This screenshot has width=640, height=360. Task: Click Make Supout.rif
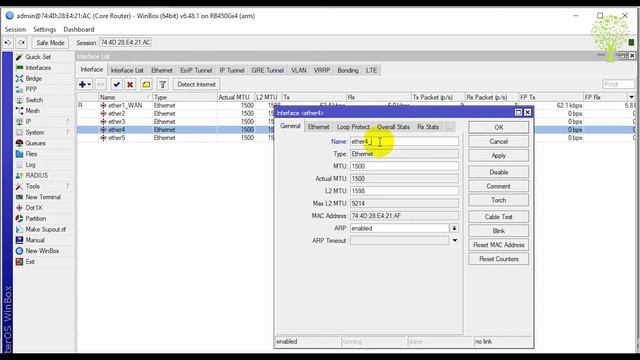point(45,229)
